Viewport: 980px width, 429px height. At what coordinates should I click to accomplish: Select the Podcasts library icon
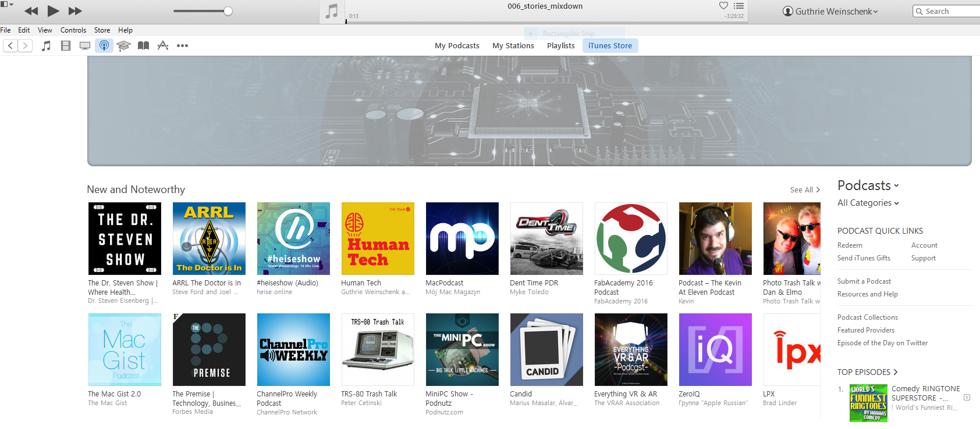coord(104,46)
